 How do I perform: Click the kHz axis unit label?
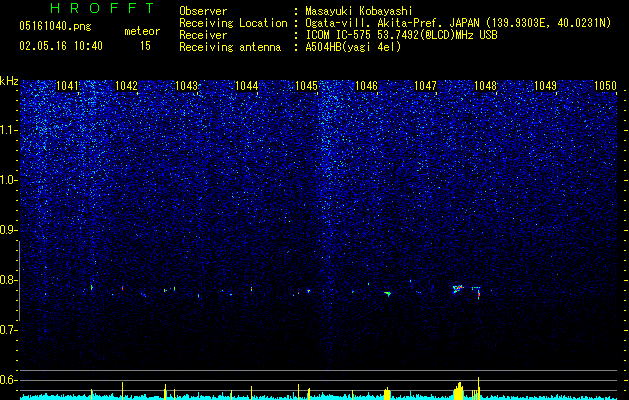coord(9,81)
